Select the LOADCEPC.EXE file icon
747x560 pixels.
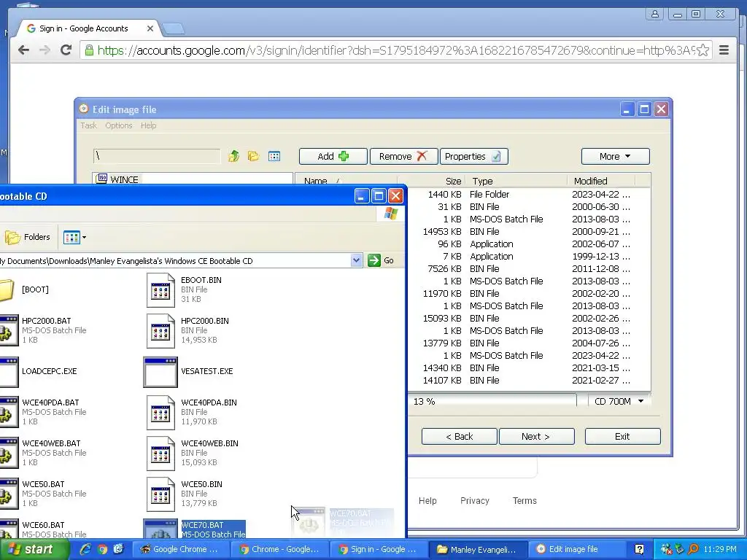9,371
